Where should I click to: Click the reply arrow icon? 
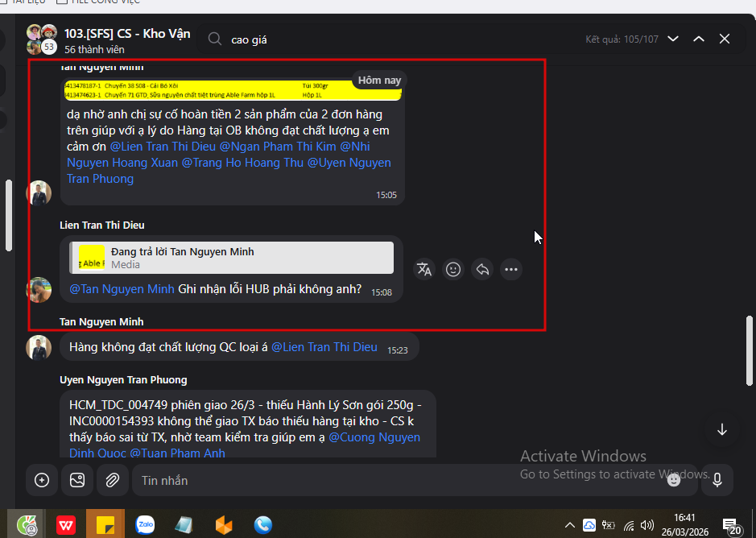coord(482,269)
